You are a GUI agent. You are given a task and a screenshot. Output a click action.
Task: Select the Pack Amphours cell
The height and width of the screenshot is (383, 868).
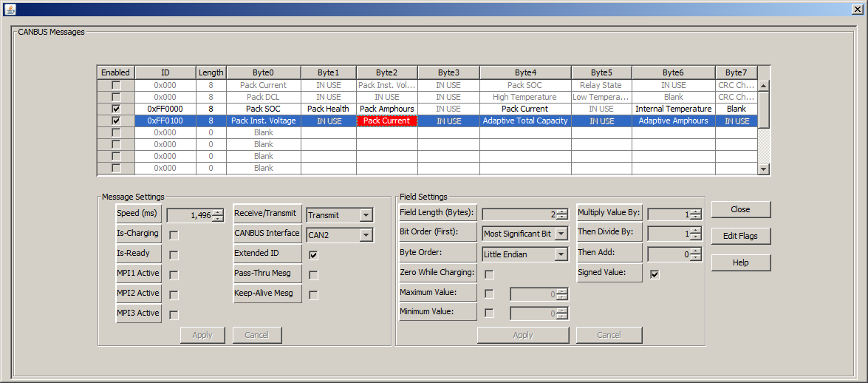tap(387, 109)
